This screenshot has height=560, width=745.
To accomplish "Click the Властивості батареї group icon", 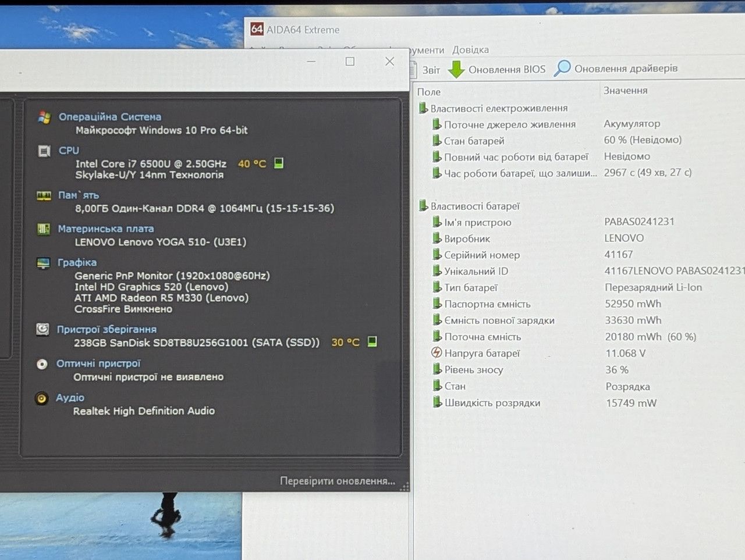I will coord(424,206).
